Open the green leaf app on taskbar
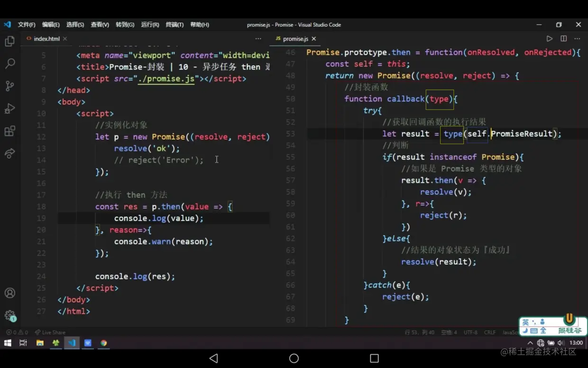This screenshot has width=588, height=368. (56, 343)
